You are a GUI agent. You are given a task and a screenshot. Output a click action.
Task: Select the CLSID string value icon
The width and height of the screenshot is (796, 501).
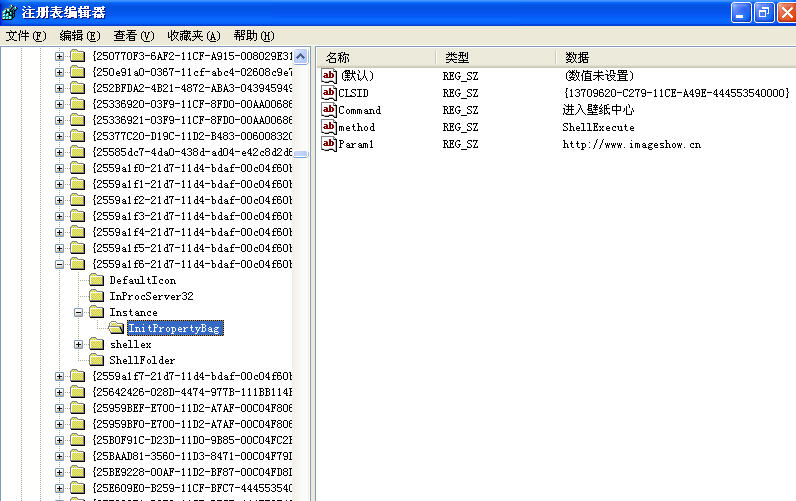(329, 93)
